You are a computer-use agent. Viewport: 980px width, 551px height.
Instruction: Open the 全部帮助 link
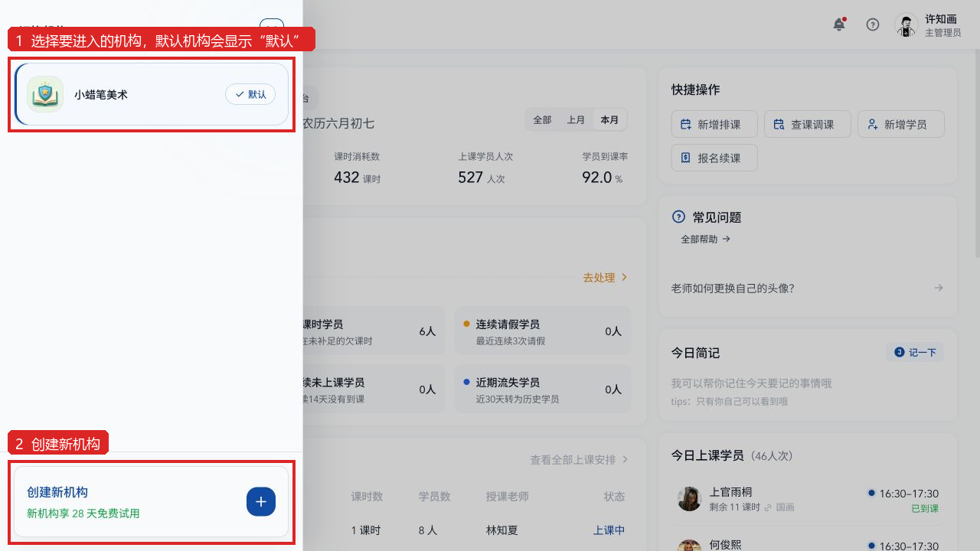click(x=706, y=239)
